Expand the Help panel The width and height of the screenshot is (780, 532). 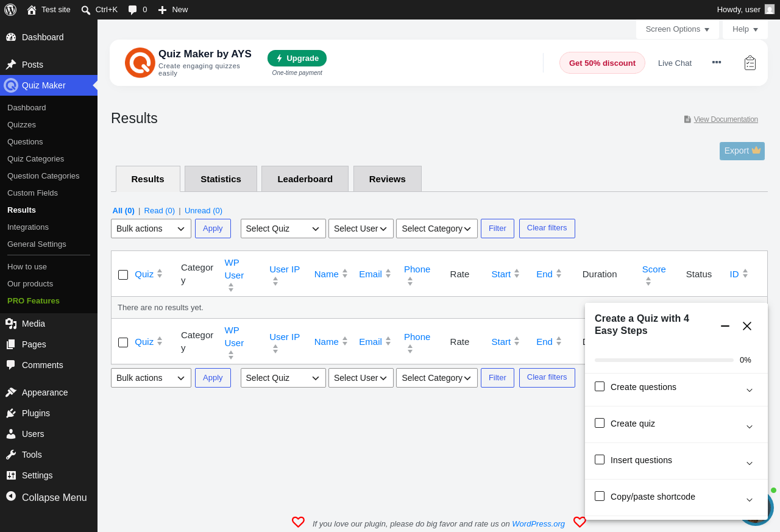(745, 29)
